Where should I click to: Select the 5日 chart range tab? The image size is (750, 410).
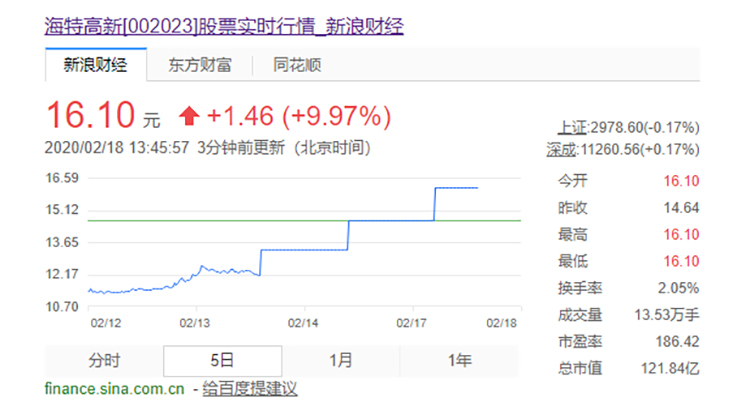coord(222,360)
